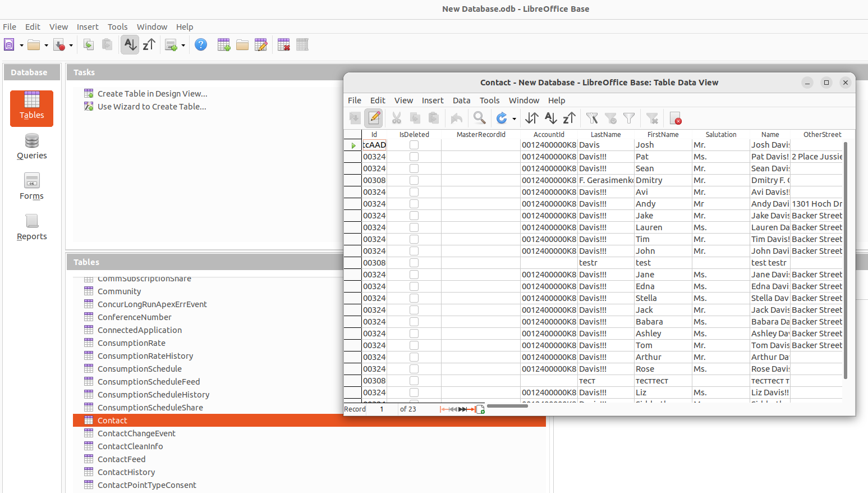
Task: Toggle IsDeleted checkbox for the test testr row
Action: pos(414,263)
